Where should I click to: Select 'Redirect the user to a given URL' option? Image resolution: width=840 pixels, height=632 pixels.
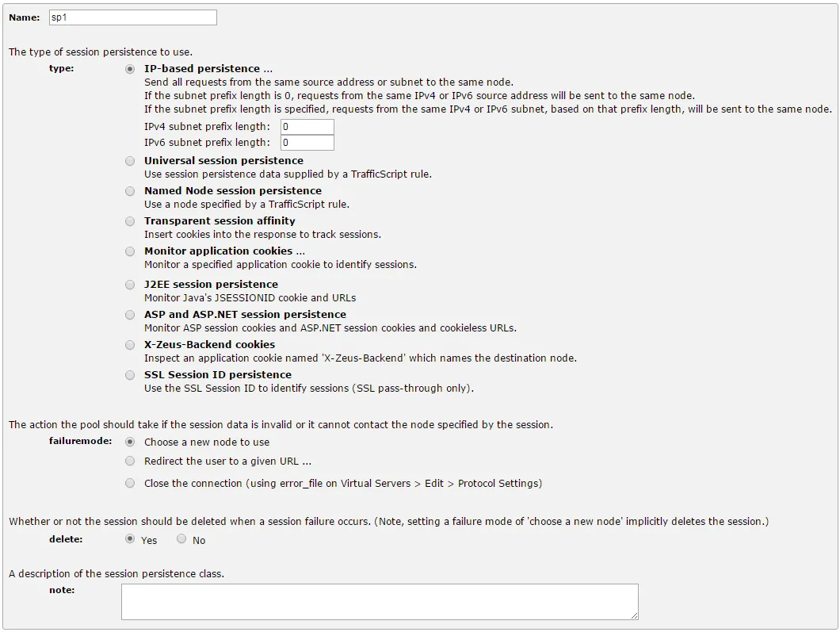pyautogui.click(x=130, y=461)
